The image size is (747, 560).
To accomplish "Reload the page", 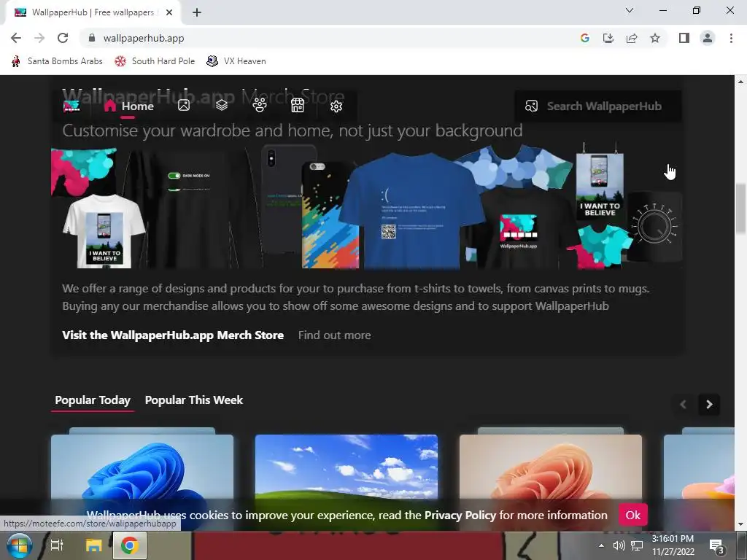I will (63, 38).
